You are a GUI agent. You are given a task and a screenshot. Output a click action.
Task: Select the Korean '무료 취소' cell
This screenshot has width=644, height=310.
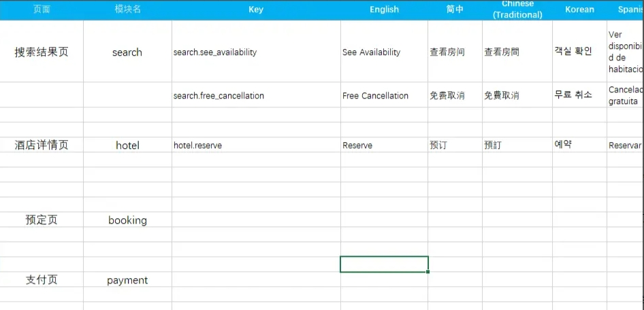[579, 95]
